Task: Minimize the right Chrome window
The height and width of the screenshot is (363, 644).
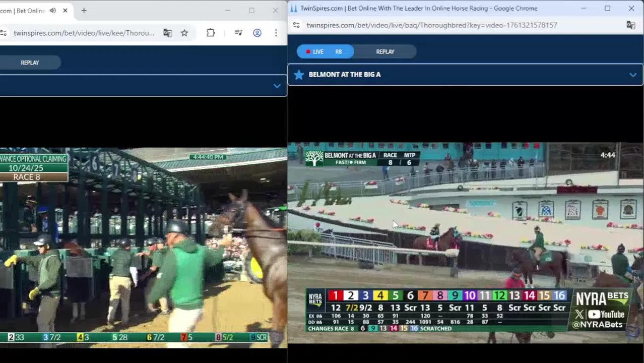Action: [584, 9]
